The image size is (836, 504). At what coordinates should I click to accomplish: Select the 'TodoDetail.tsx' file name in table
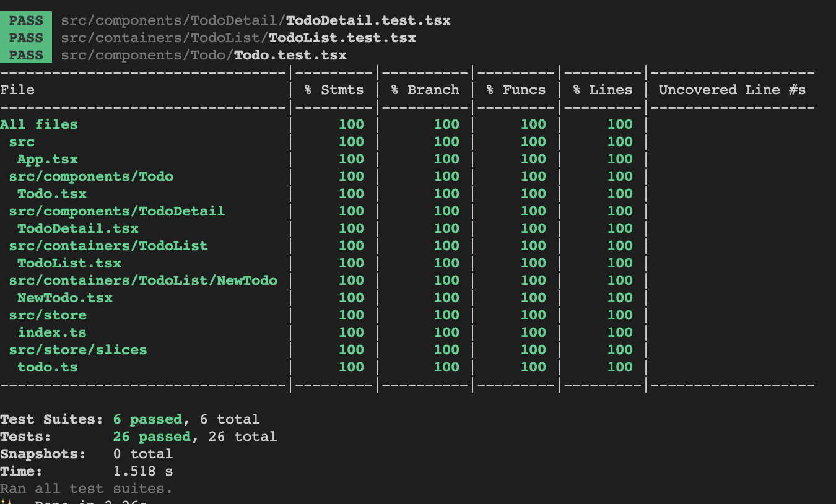[x=78, y=228]
